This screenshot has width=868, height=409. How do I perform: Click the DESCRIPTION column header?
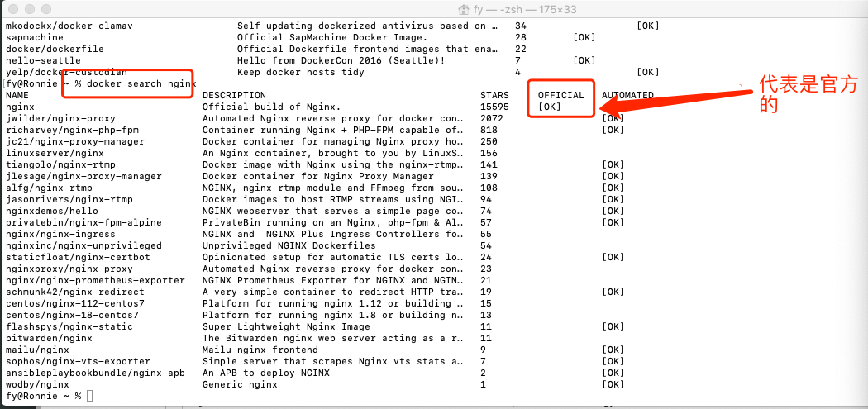click(234, 95)
